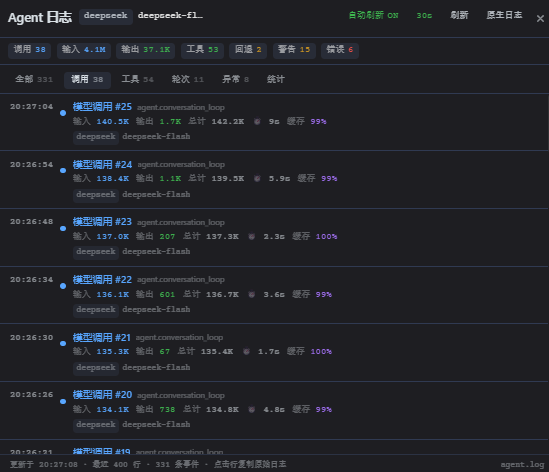Viewport: 549px width, 472px height.
Task: Click the 刷新 refresh button
Action: click(459, 15)
